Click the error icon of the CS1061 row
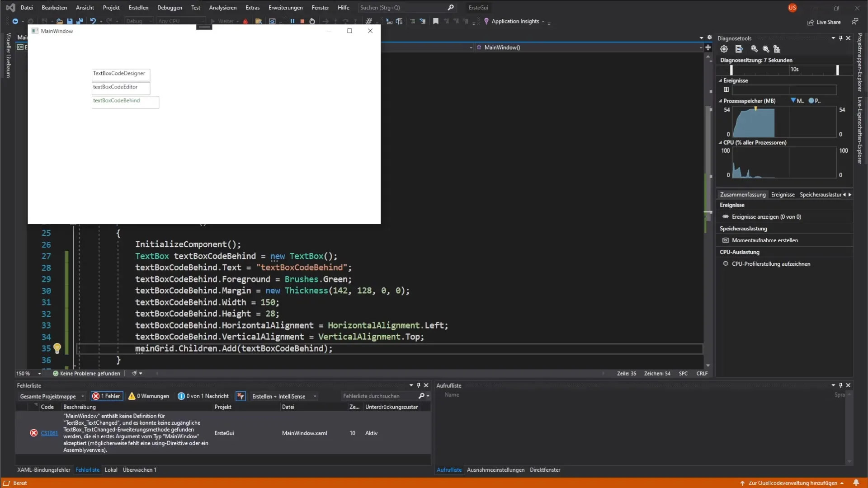The height and width of the screenshot is (488, 868). point(33,433)
